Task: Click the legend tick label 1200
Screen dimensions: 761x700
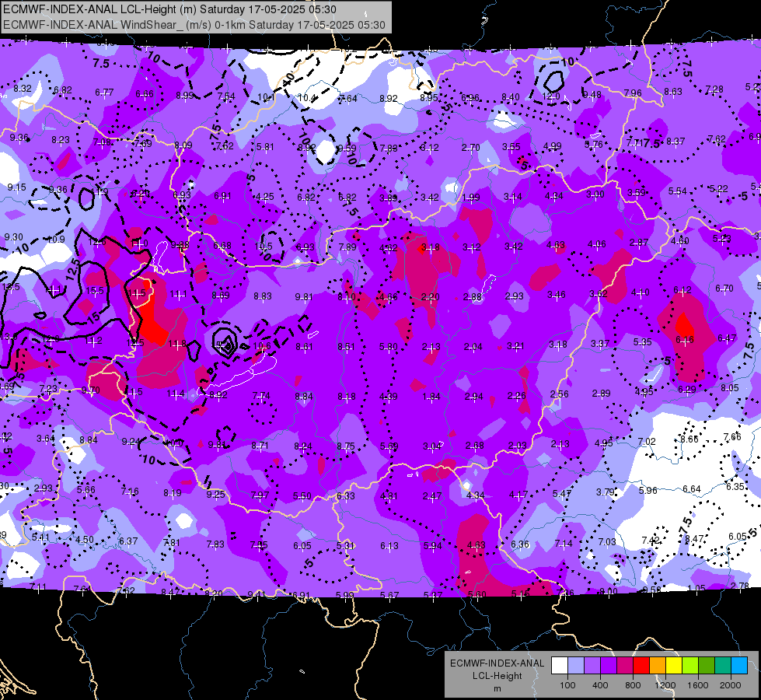Action: [665, 685]
